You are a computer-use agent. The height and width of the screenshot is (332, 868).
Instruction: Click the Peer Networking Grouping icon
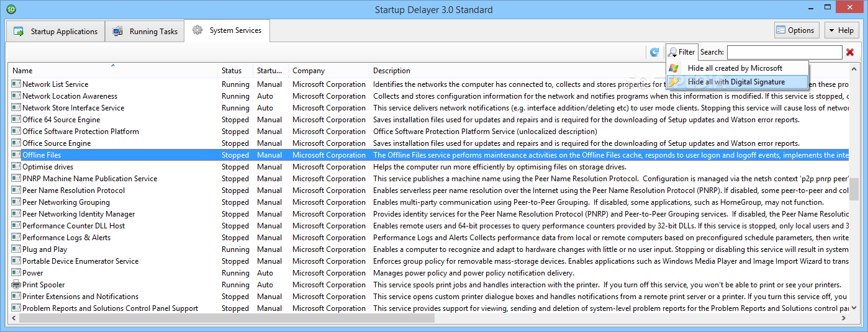point(16,202)
